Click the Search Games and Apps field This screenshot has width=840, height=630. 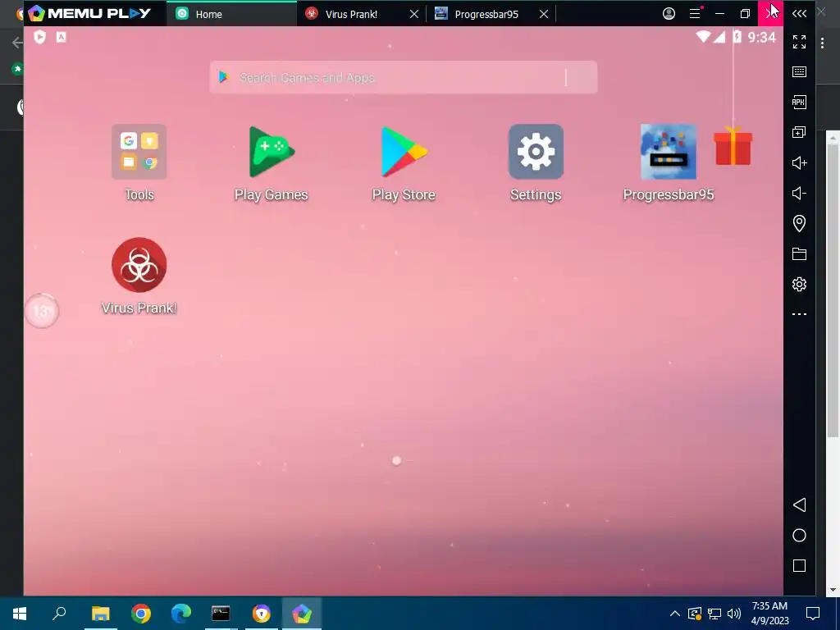[404, 77]
